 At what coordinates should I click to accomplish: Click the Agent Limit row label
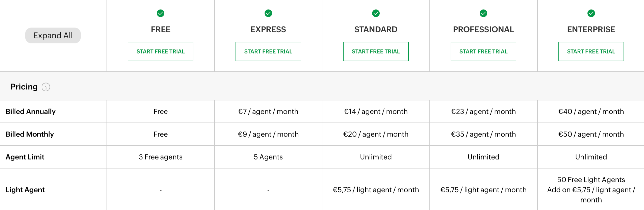coord(25,157)
